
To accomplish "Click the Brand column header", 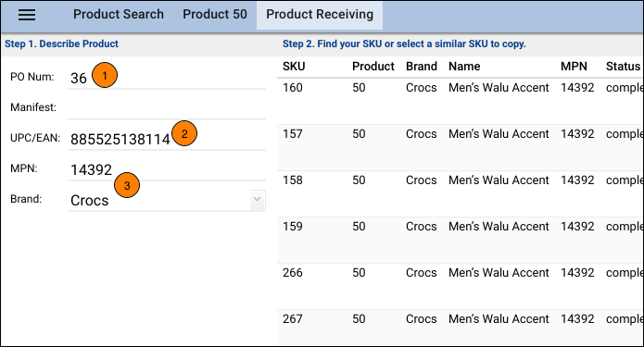I will point(422,66).
